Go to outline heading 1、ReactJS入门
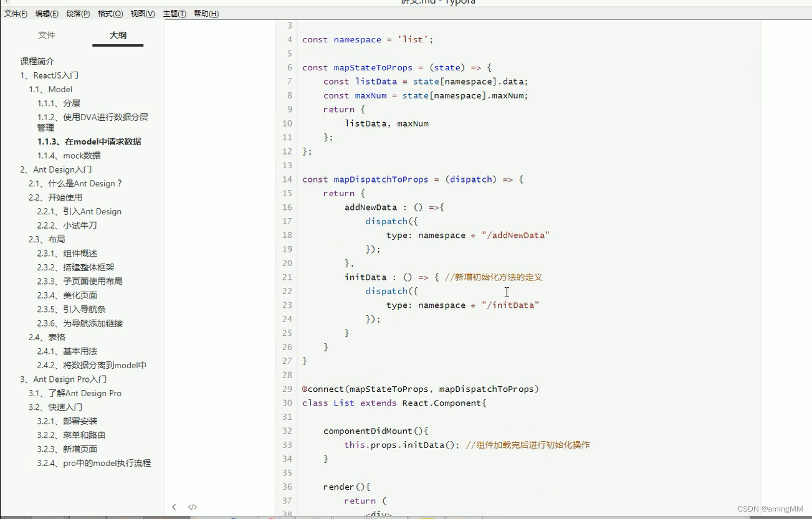 pyautogui.click(x=49, y=75)
